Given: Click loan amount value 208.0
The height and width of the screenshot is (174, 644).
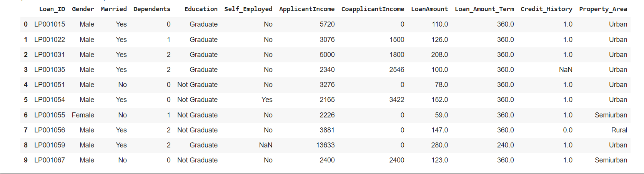Looking at the screenshot, I should pos(440,55).
